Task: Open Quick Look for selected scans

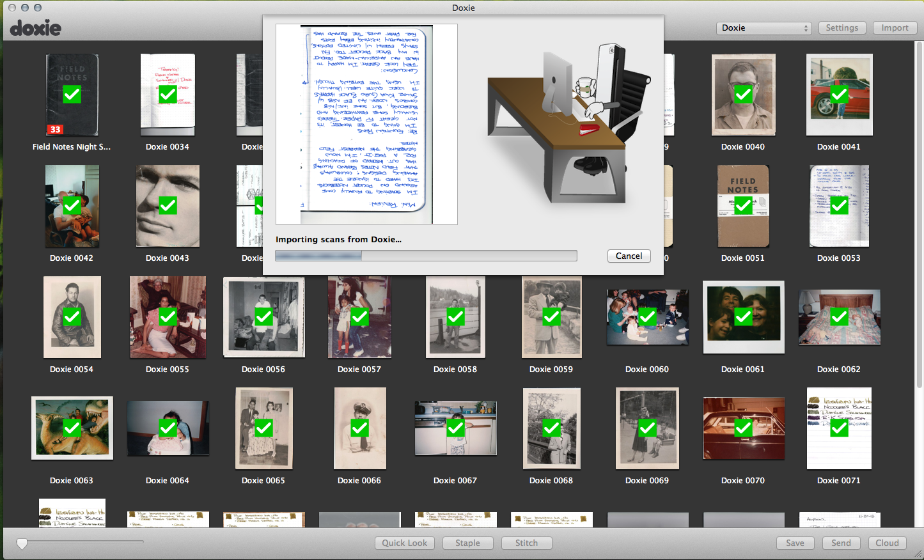Action: (404, 543)
